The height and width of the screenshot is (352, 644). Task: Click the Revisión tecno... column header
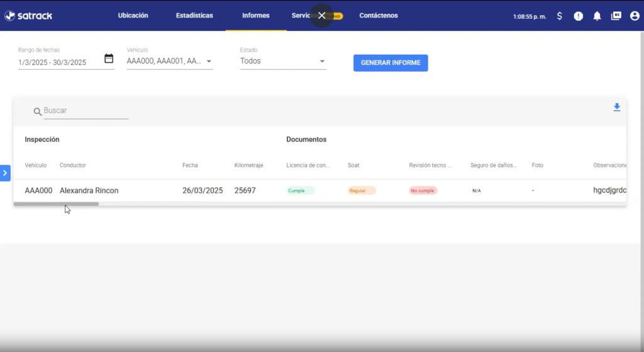430,165
